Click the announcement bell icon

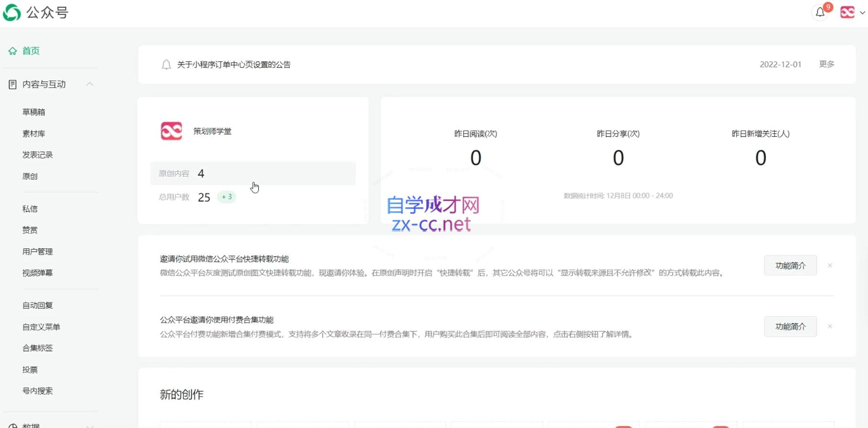click(x=166, y=65)
